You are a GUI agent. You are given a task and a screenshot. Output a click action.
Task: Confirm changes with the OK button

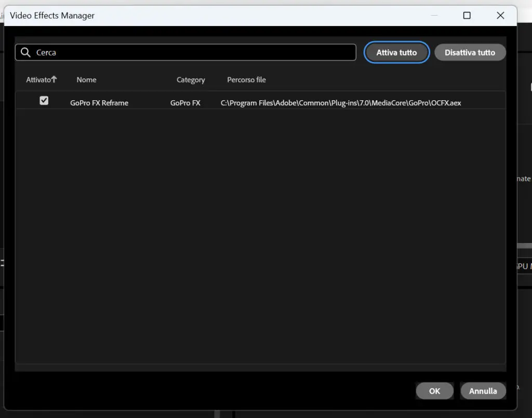[435, 391]
